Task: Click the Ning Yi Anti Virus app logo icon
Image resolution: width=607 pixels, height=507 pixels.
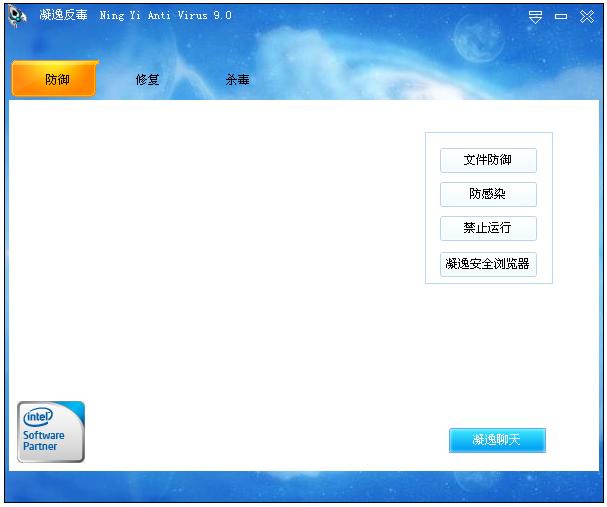Action: 17,16
